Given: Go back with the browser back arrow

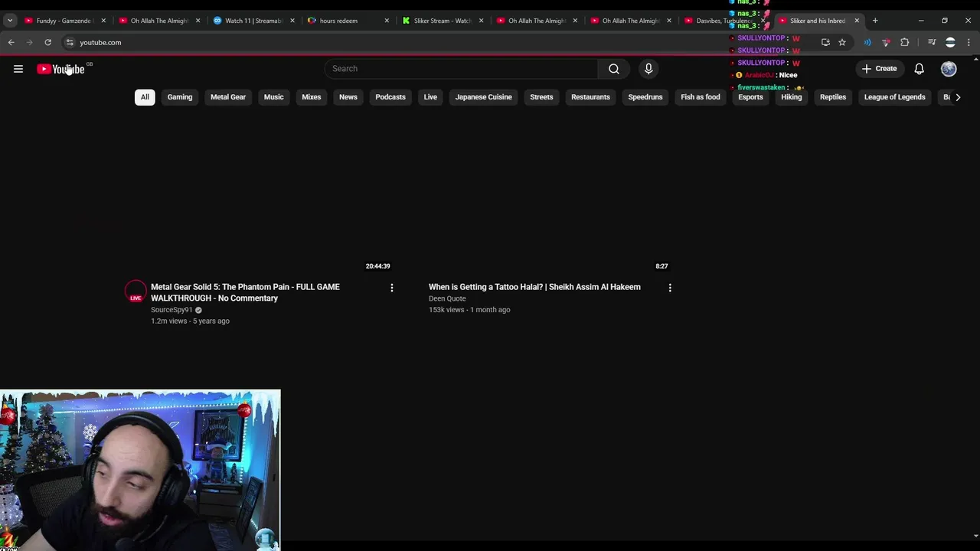Looking at the screenshot, I should (x=11, y=42).
